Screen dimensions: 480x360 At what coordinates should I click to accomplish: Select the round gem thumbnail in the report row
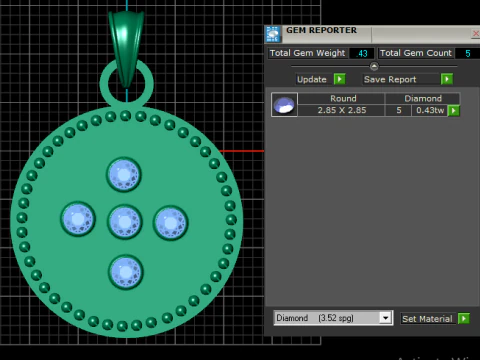(284, 105)
